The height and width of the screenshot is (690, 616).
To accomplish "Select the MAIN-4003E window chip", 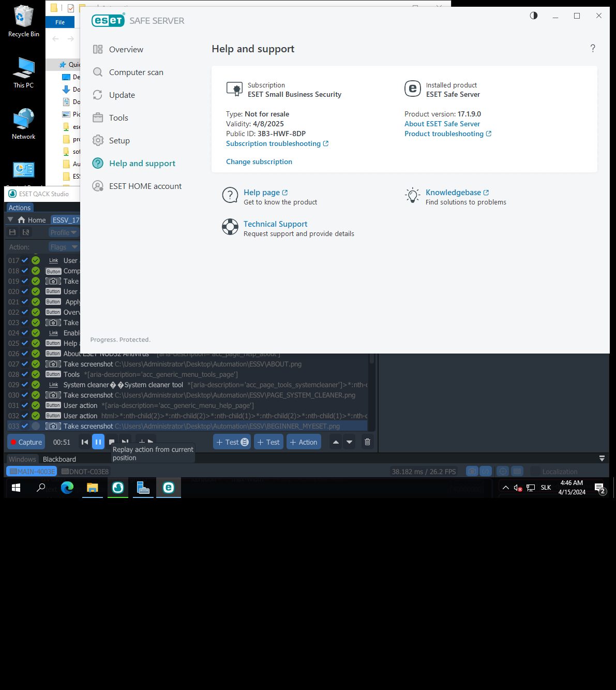I will click(32, 472).
